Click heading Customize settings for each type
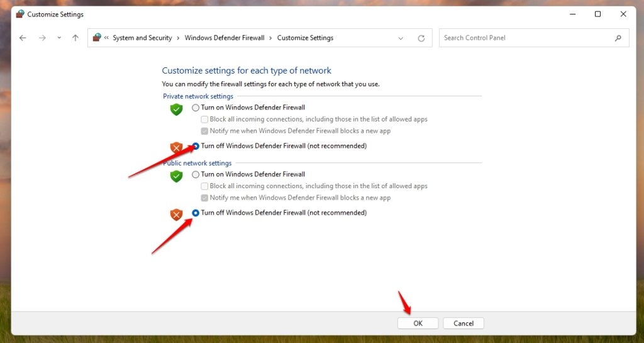Image resolution: width=644 pixels, height=343 pixels. [247, 70]
